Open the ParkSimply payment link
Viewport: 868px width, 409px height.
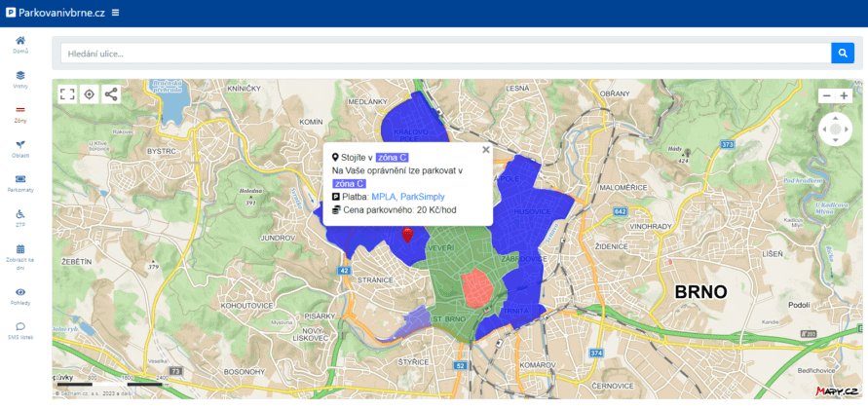tap(422, 197)
